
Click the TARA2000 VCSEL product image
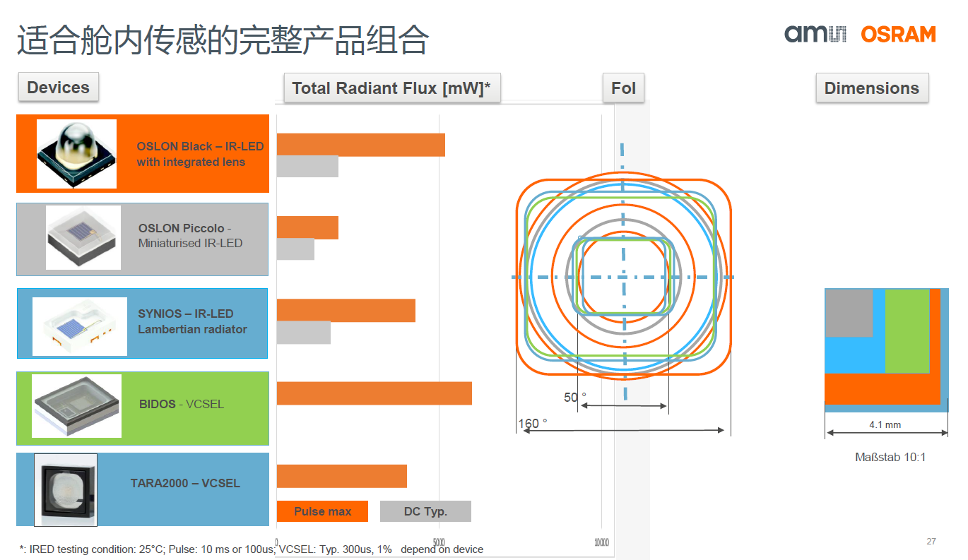[x=66, y=489]
